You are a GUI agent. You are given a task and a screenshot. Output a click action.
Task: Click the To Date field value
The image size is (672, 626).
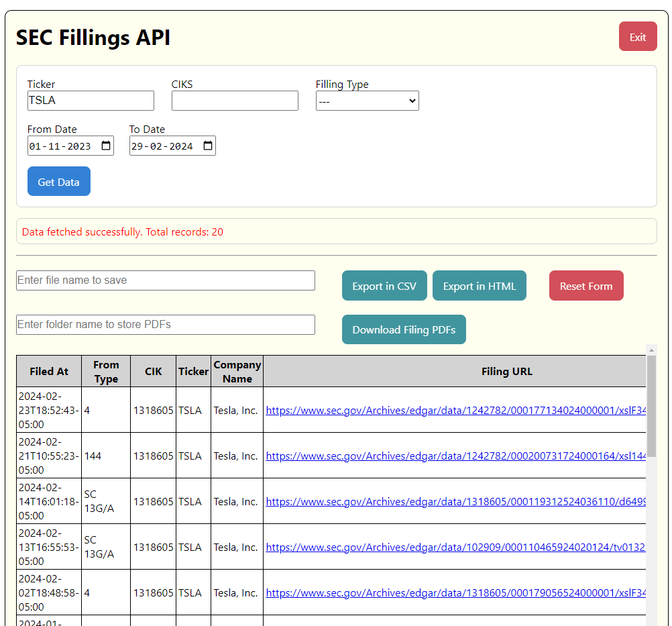point(162,146)
